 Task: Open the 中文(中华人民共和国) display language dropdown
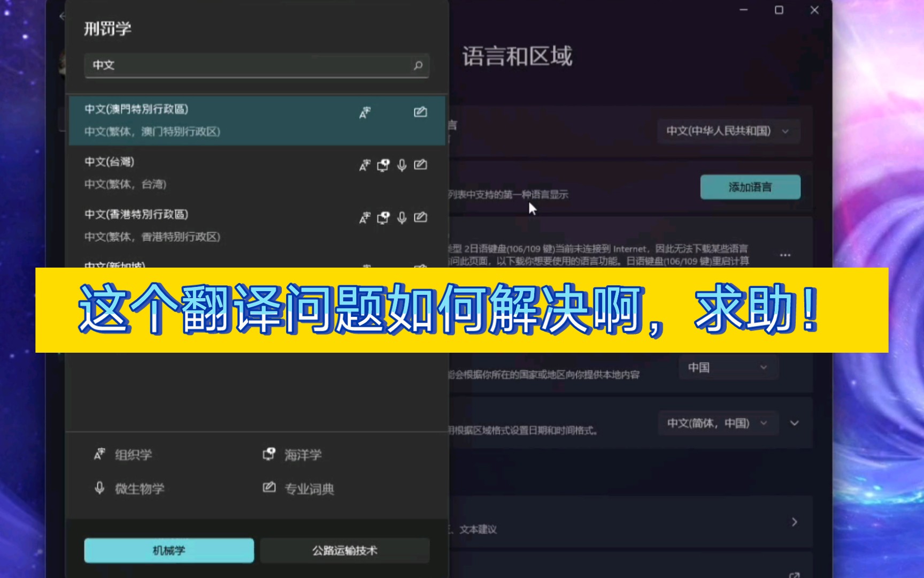pyautogui.click(x=728, y=131)
